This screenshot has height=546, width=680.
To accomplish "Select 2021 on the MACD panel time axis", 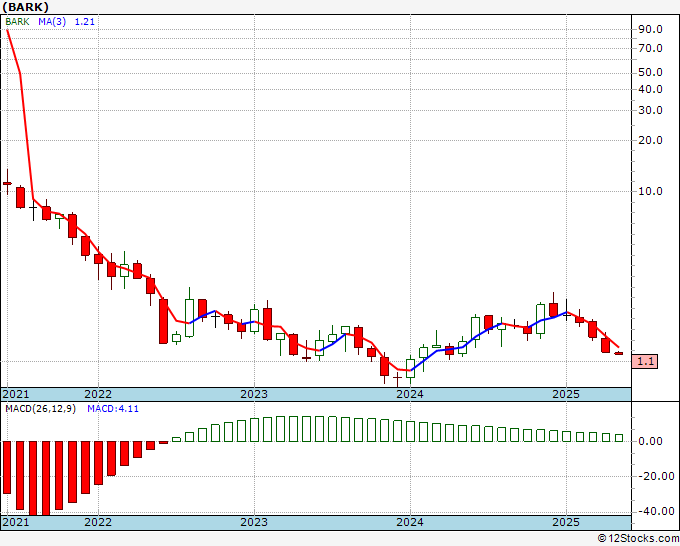I will click(x=16, y=522).
